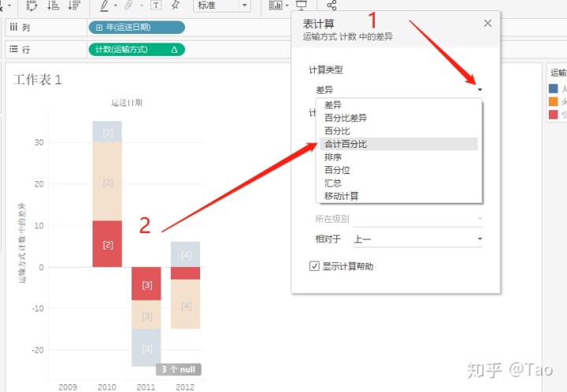Open the highlight pen dropdown arrow
Screen dimensions: 567x392
coord(116,6)
